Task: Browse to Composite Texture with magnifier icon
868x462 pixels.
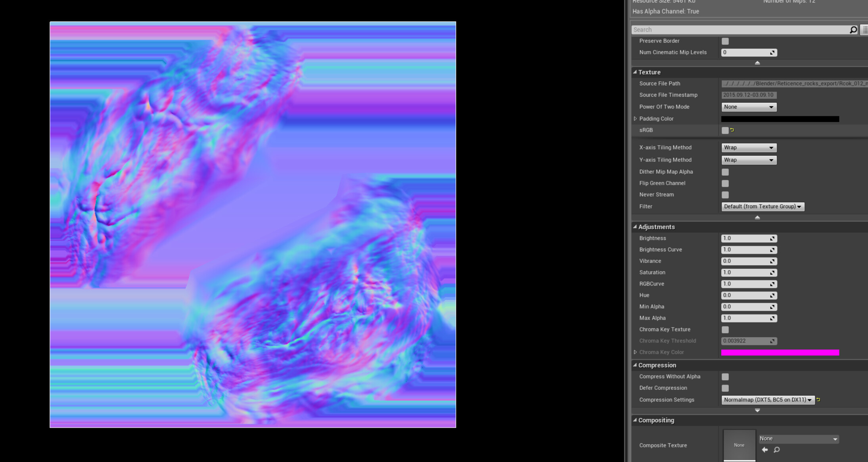Action: point(777,449)
